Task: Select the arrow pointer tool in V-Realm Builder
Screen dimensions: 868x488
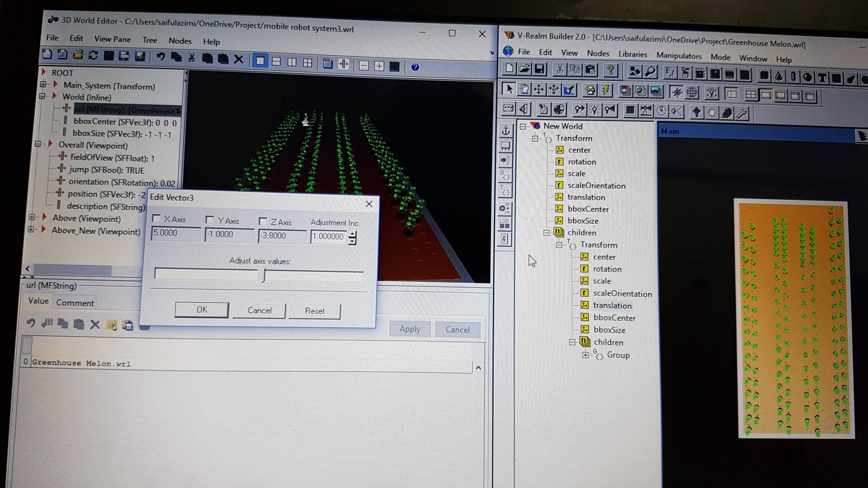Action: tap(509, 89)
